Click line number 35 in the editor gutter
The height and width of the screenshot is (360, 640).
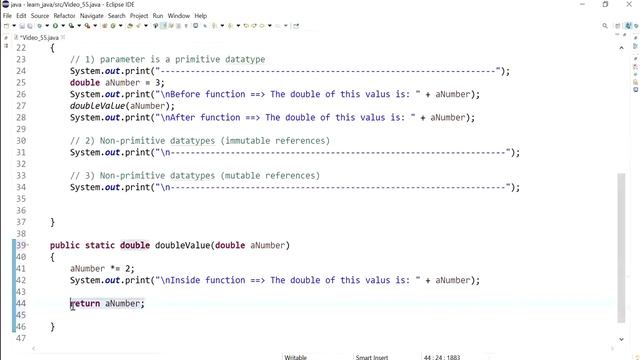coord(21,199)
